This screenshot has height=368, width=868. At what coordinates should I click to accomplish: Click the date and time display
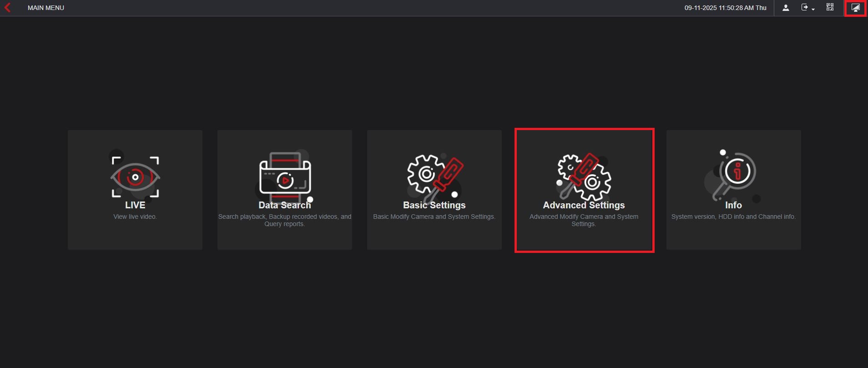tap(725, 8)
